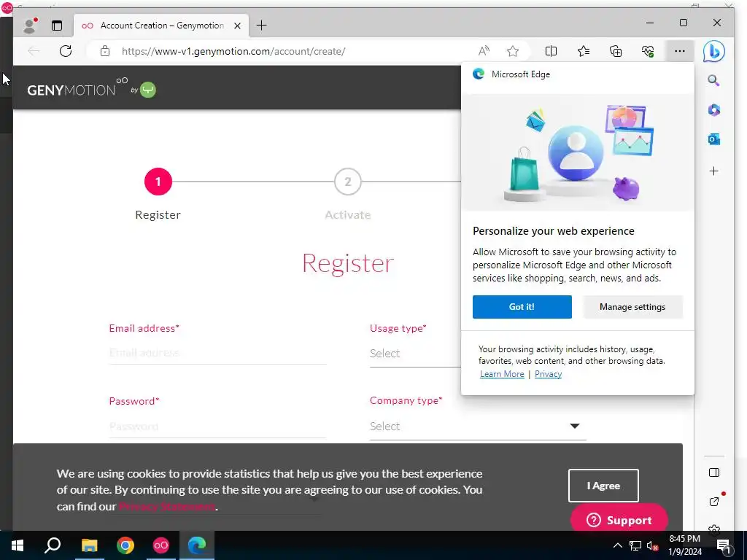Open the Edge profile icon
747x560 pixels.
click(30, 26)
